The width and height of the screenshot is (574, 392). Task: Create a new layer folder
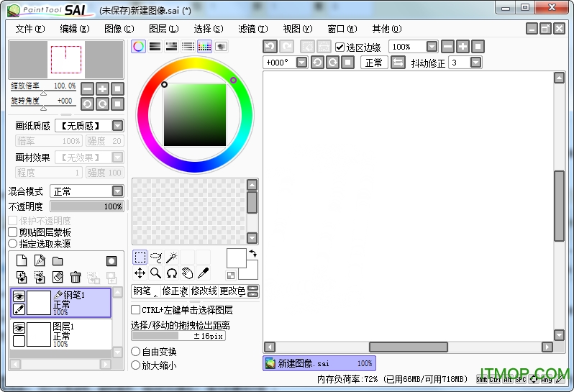tap(58, 261)
